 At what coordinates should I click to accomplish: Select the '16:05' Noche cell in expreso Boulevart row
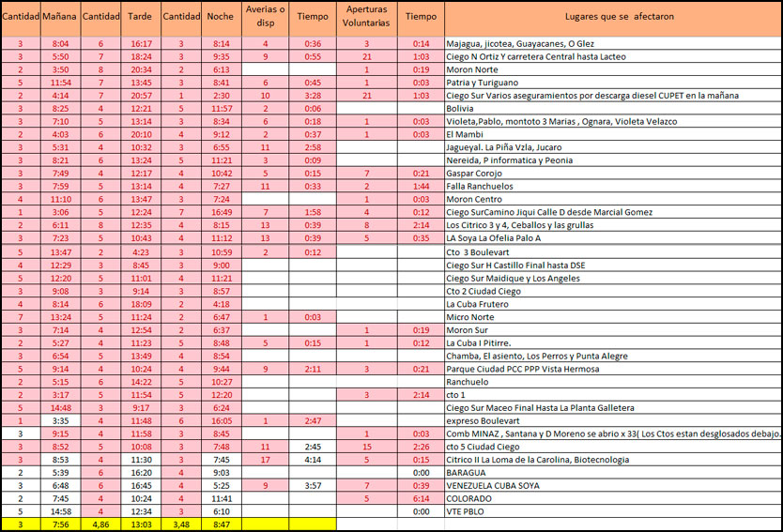coord(222,420)
